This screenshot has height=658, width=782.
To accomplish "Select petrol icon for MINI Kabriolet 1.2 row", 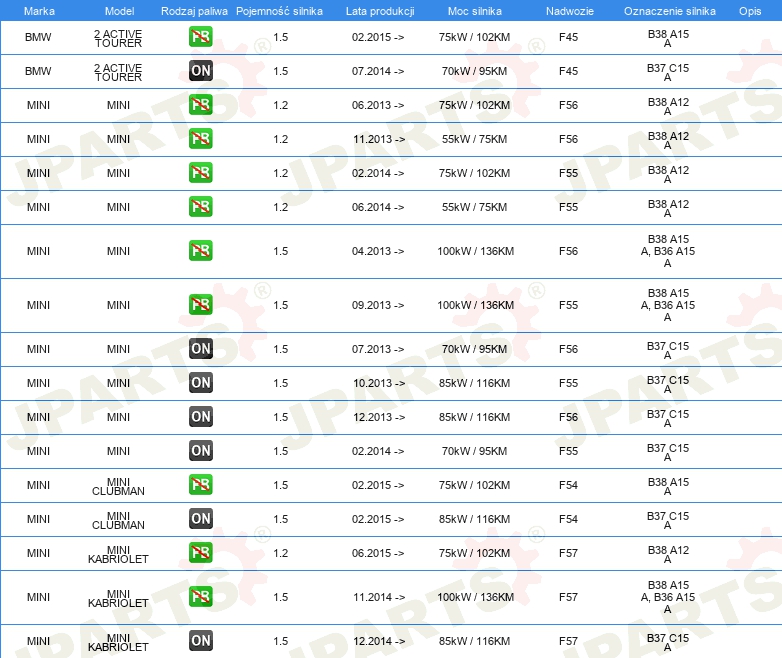I will click(200, 553).
